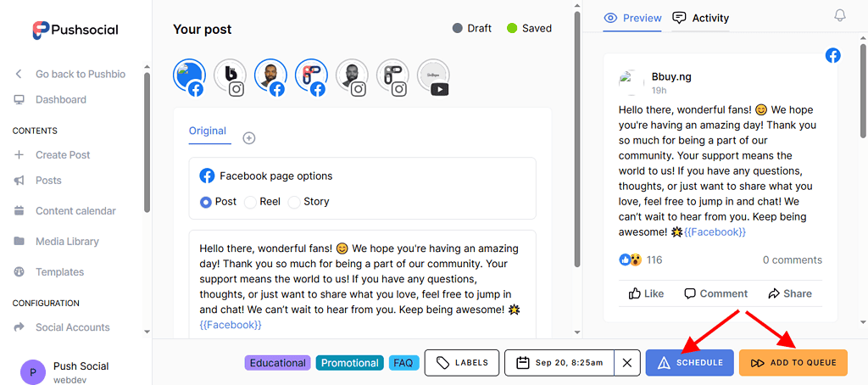Click the Like thumbs-up icon in preview
This screenshot has width=868, height=385.
(x=635, y=293)
